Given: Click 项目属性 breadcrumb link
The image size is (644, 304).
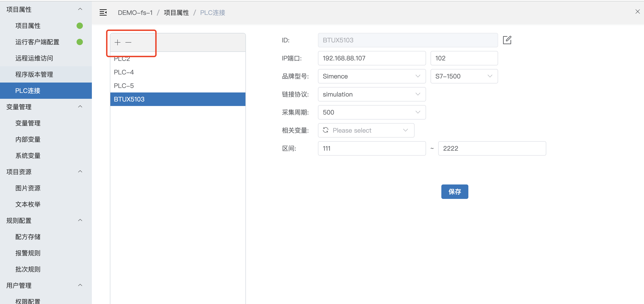Looking at the screenshot, I should pos(176,13).
